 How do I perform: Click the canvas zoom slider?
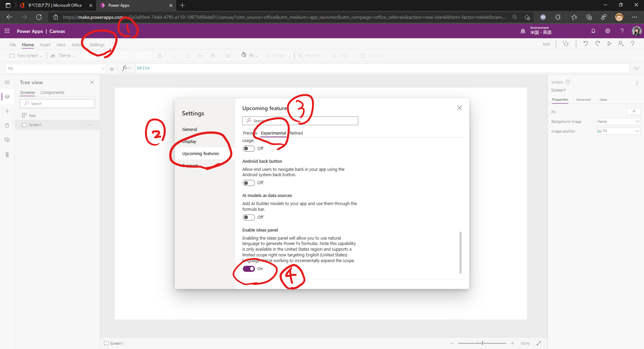482,343
